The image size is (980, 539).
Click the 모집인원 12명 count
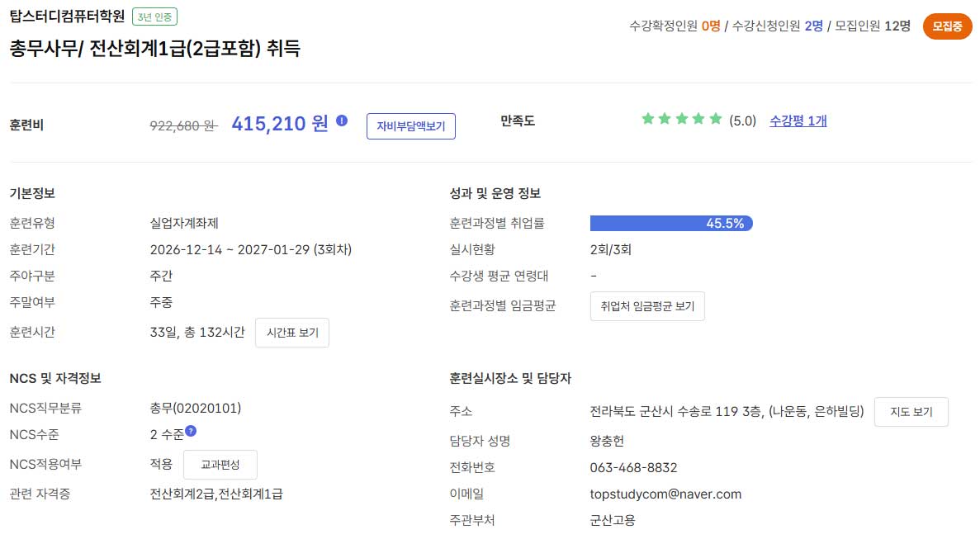(x=873, y=26)
